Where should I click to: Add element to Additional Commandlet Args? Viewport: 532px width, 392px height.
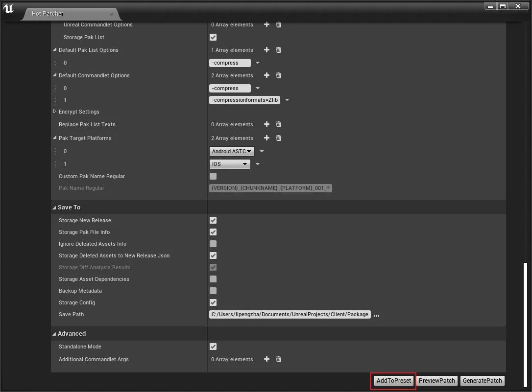click(x=266, y=359)
